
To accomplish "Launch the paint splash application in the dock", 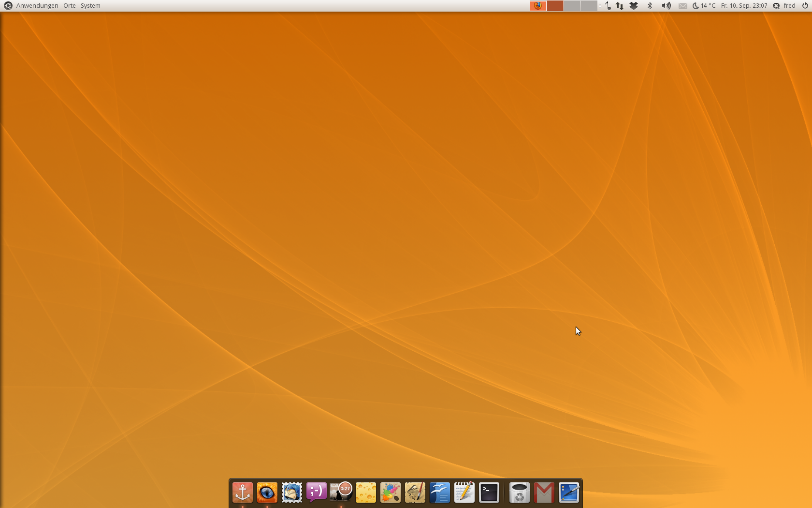I will pos(391,493).
